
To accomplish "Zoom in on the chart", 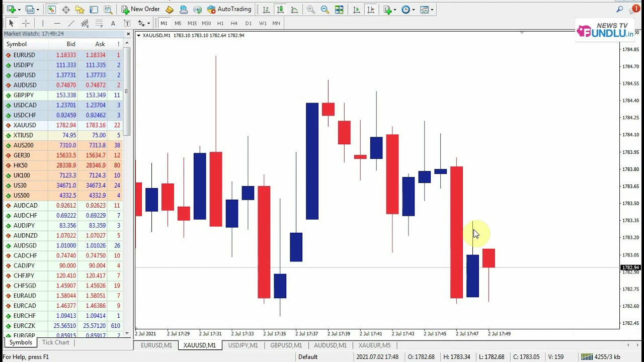I will pyautogui.click(x=311, y=9).
